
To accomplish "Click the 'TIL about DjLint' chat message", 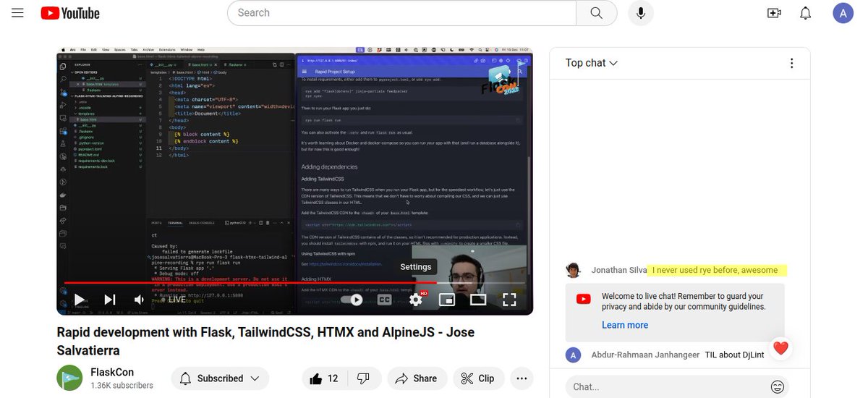I will (734, 355).
